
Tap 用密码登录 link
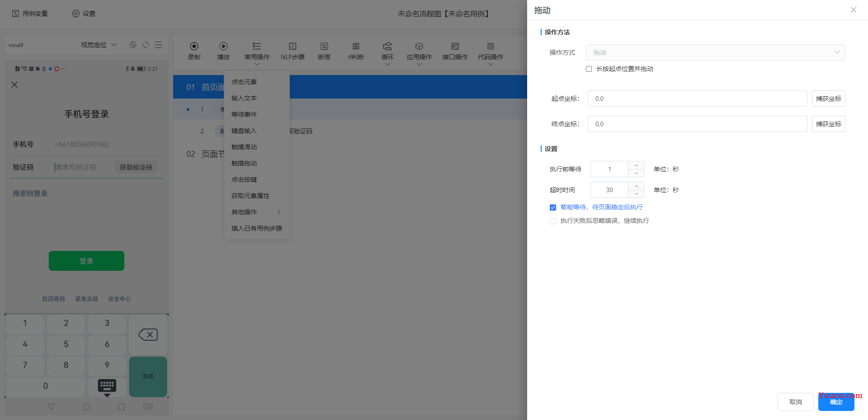tap(30, 193)
